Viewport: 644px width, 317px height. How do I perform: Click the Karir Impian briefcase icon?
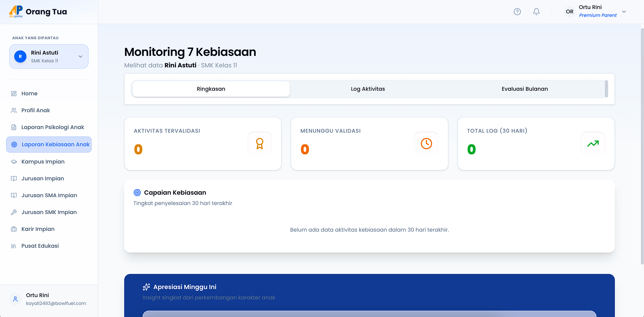[x=14, y=229]
